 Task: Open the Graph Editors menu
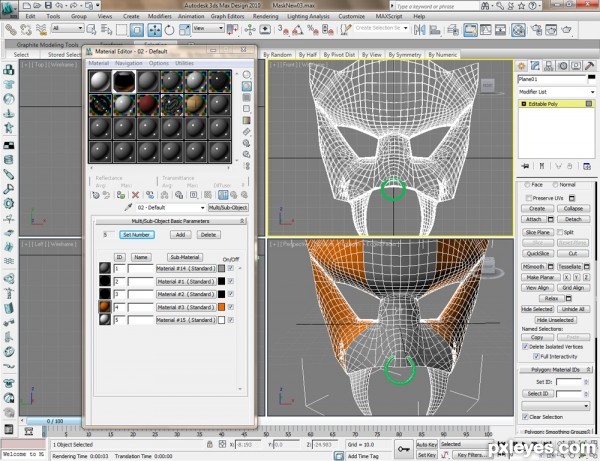pyautogui.click(x=227, y=16)
